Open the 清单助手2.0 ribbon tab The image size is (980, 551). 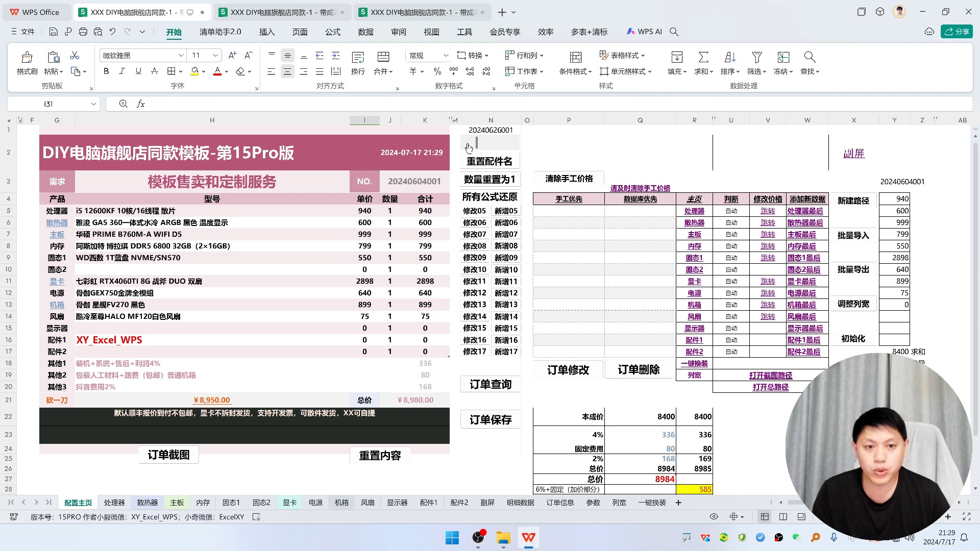pos(220,32)
